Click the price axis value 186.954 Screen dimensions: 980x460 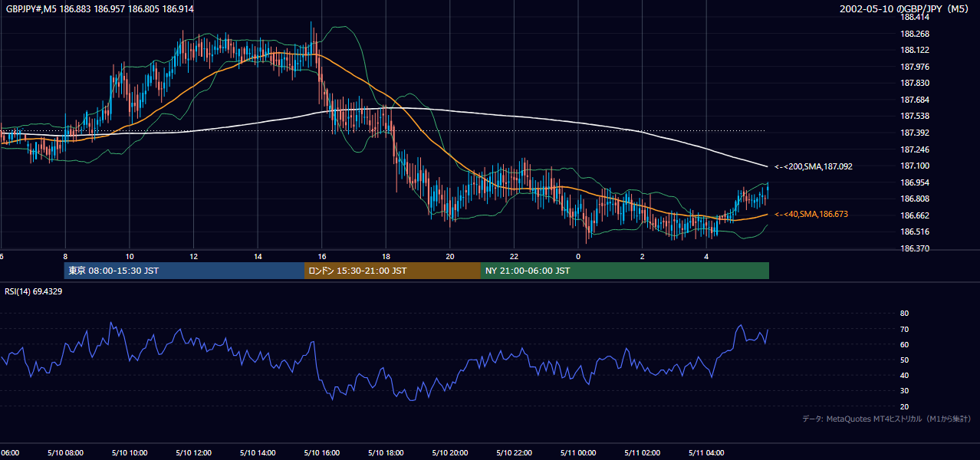pos(915,182)
